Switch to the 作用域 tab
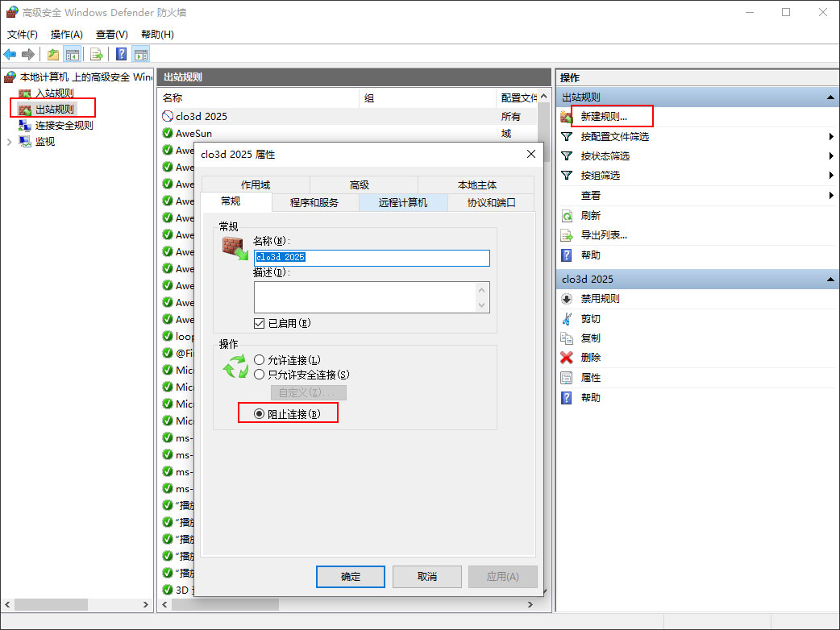This screenshot has width=840, height=630. [256, 184]
